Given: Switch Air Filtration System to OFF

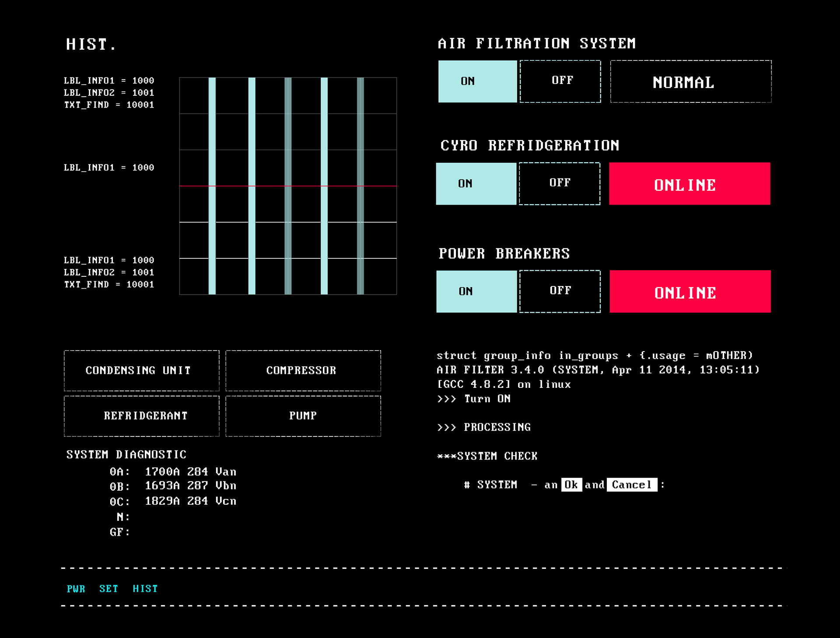Looking at the screenshot, I should [x=560, y=81].
